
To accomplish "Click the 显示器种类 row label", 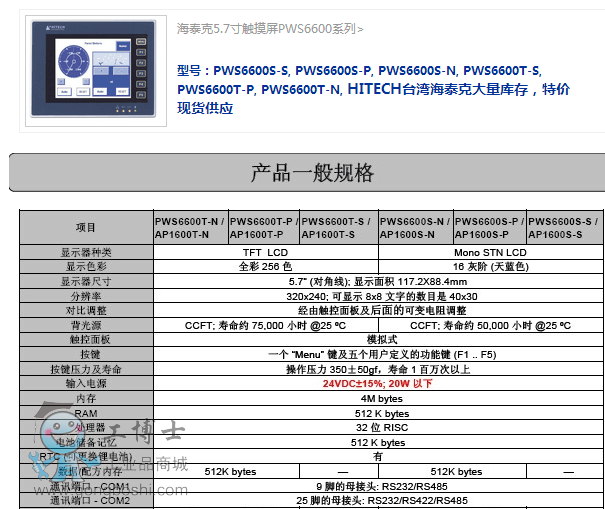I will (x=86, y=252).
